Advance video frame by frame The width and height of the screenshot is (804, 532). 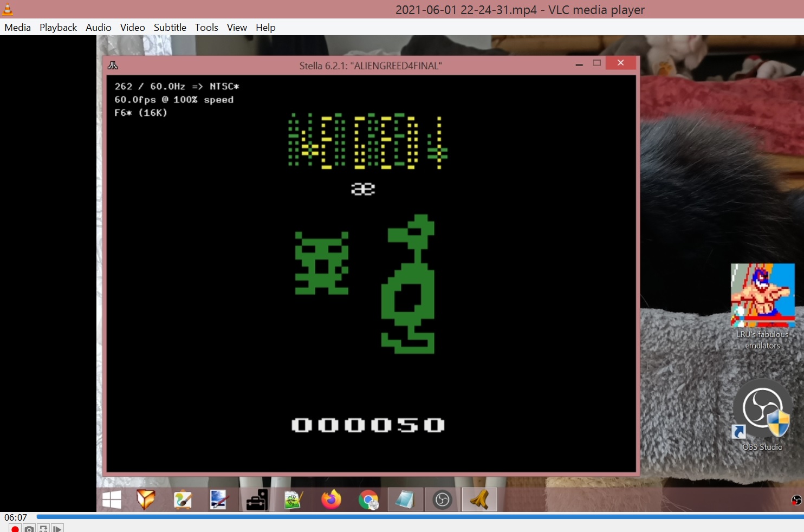pos(57,528)
